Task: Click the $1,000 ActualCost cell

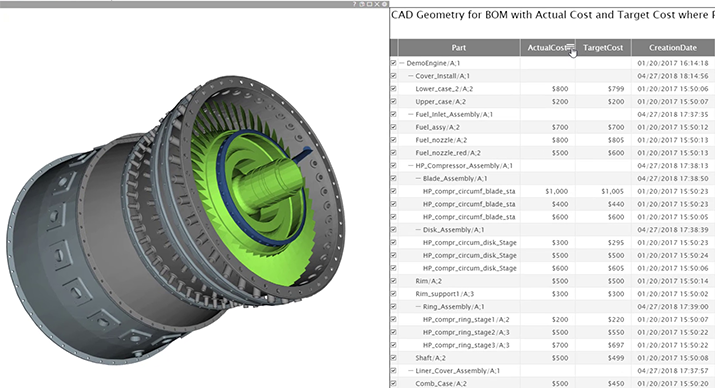Action: pyautogui.click(x=556, y=191)
